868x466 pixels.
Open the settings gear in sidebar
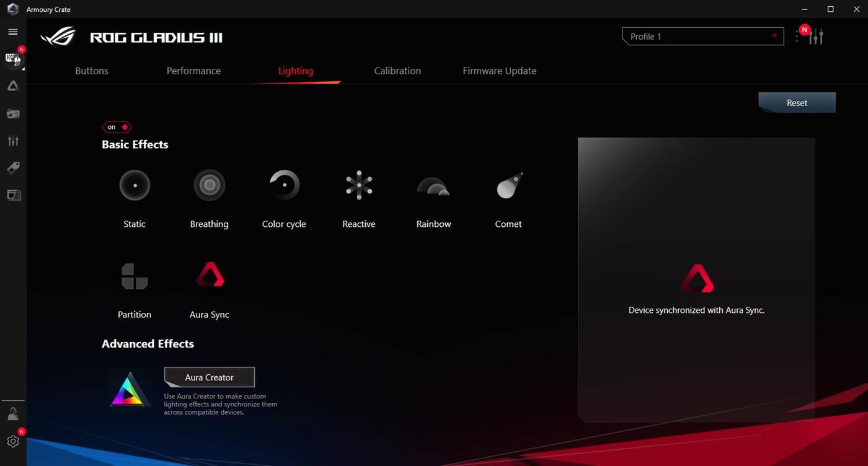(13, 441)
